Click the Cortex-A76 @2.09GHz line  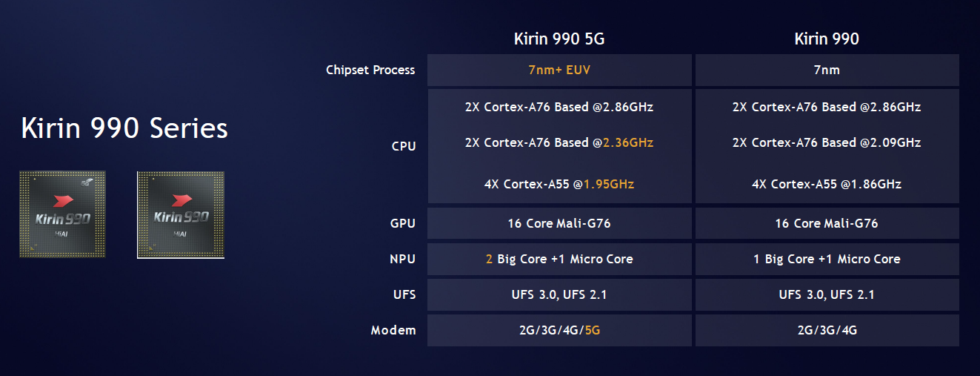click(827, 142)
